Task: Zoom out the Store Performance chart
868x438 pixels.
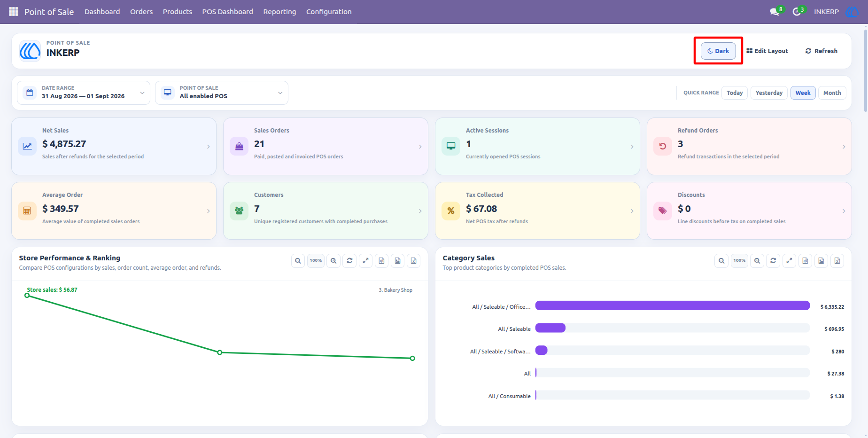Action: (x=298, y=261)
